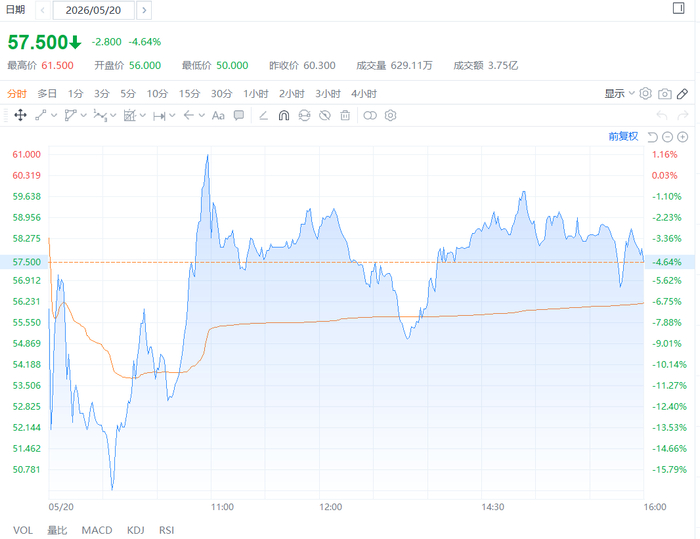Go to next date with right chevron

(144, 10)
